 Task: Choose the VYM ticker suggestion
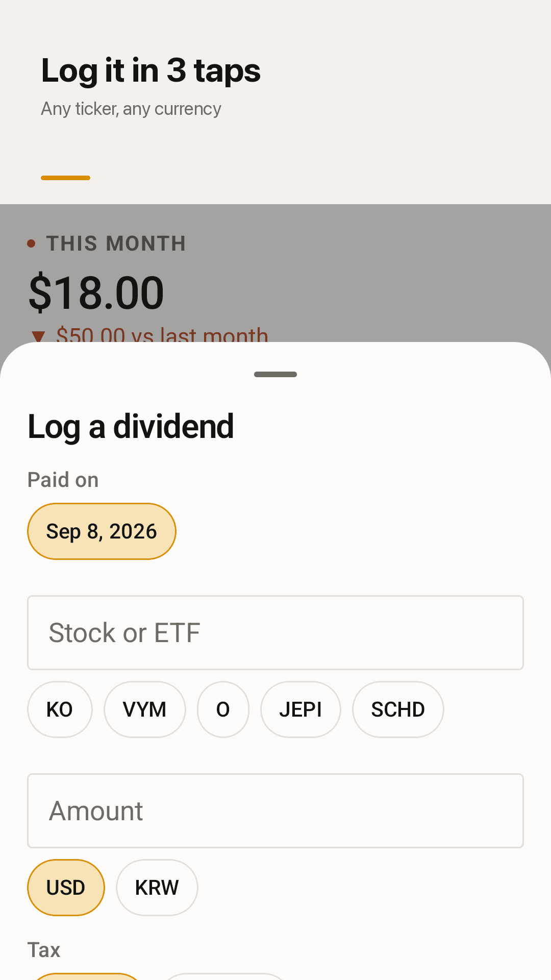pos(145,709)
